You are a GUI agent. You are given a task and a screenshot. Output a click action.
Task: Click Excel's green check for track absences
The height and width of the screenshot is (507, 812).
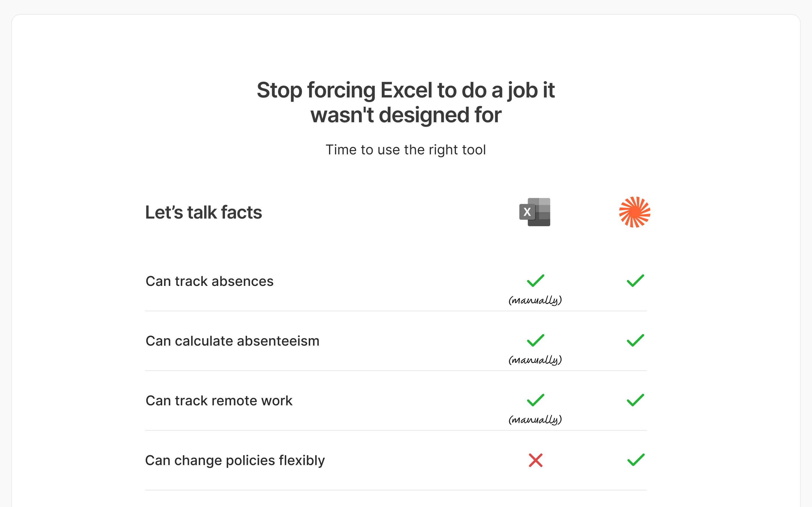pos(535,281)
